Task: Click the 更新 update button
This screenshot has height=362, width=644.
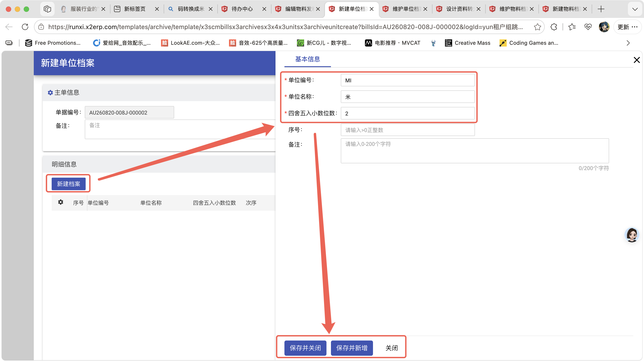Action: tap(623, 27)
